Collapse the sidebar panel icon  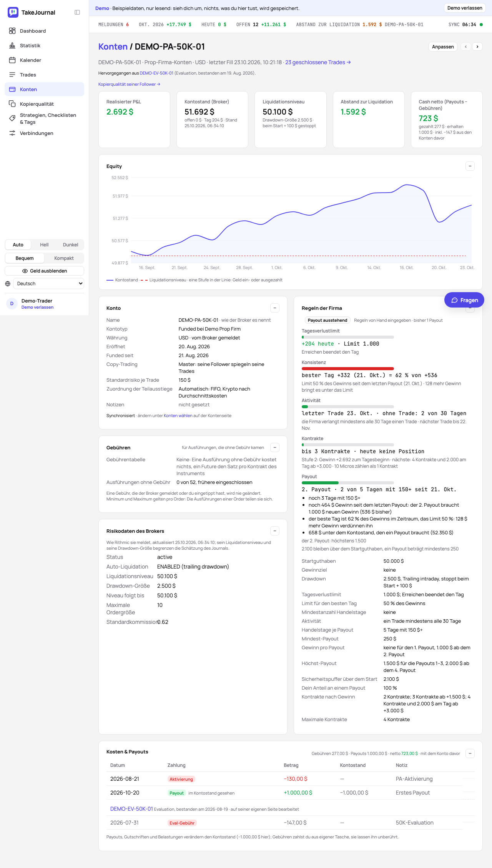pos(77,12)
